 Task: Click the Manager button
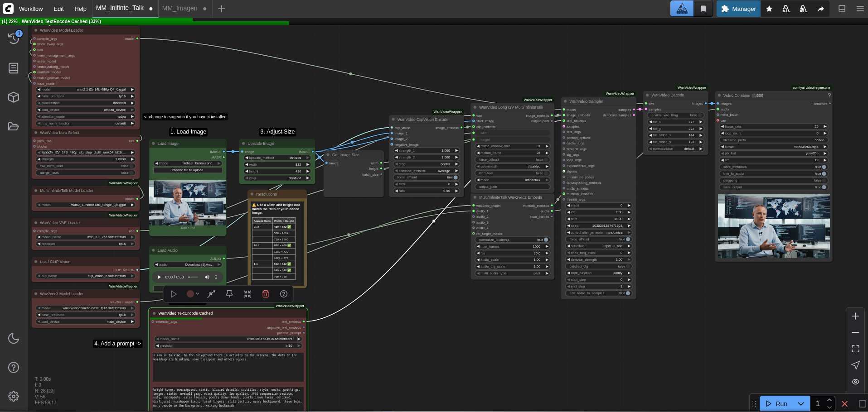point(738,9)
